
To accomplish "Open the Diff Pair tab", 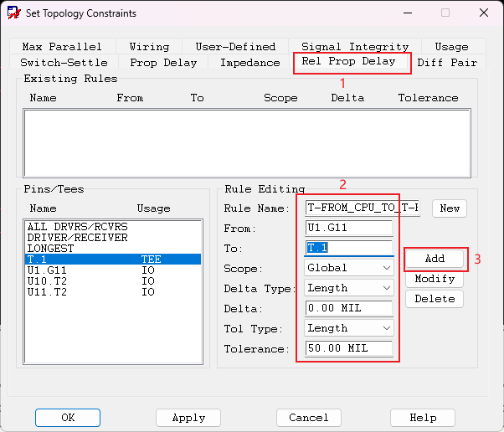I will tap(446, 63).
